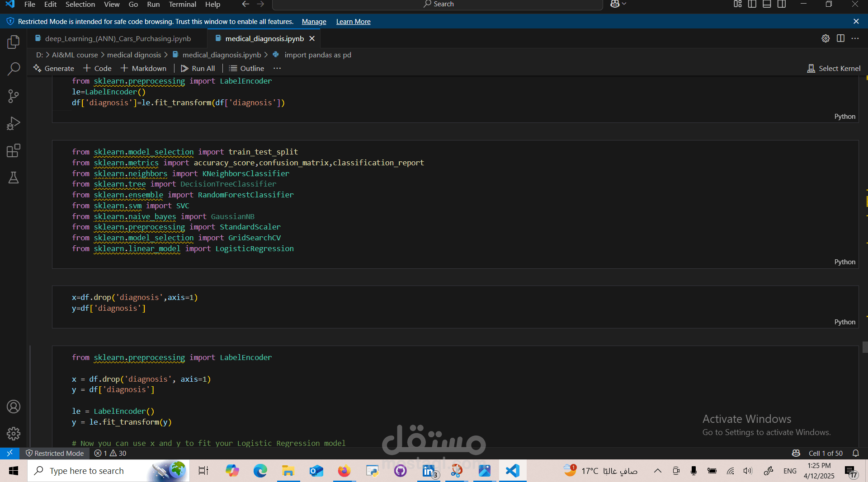Viewport: 868px width, 482px height.
Task: Open the Terminal menu
Action: [182, 4]
